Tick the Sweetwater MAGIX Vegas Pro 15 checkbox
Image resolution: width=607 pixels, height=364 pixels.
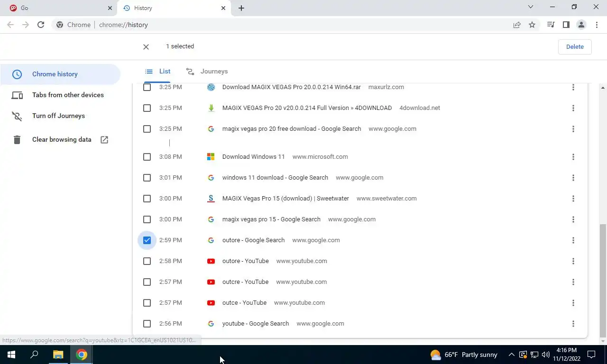(x=147, y=199)
